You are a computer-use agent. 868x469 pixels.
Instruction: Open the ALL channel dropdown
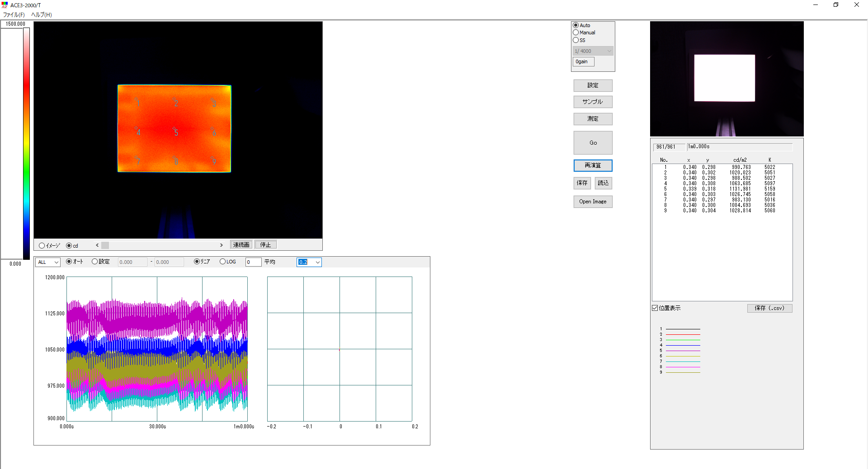(48, 262)
